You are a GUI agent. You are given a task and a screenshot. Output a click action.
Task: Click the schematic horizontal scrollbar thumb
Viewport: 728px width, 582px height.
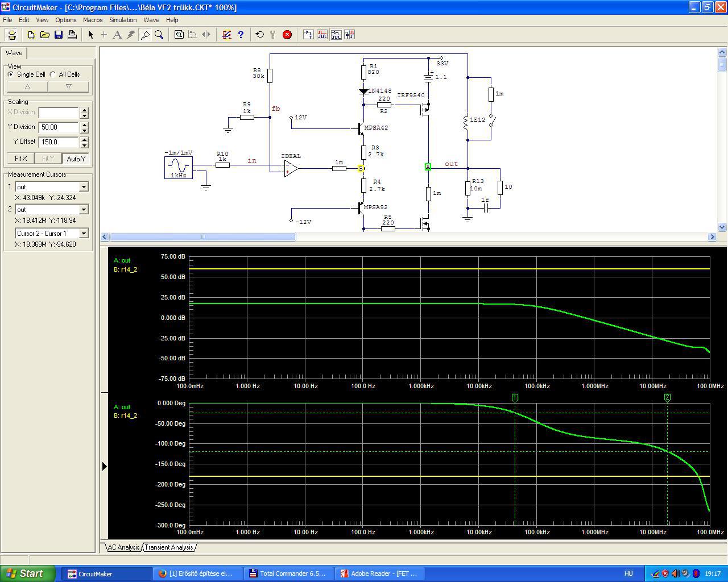[202, 236]
